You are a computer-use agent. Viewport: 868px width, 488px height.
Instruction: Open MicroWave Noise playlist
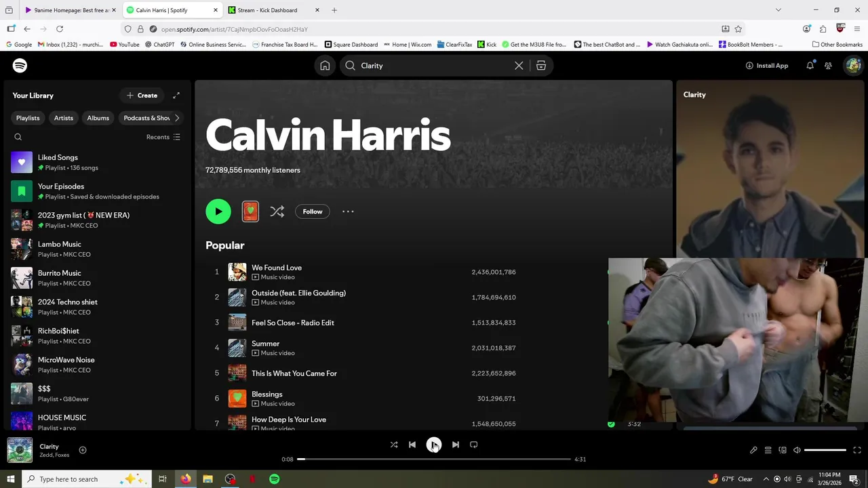(x=97, y=365)
